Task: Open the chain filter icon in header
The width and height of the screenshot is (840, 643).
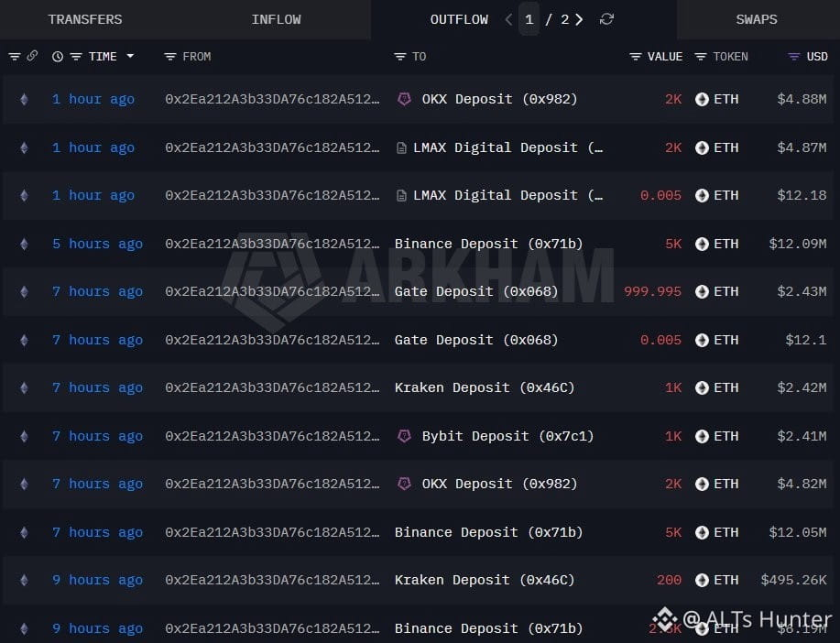Action: click(x=15, y=56)
